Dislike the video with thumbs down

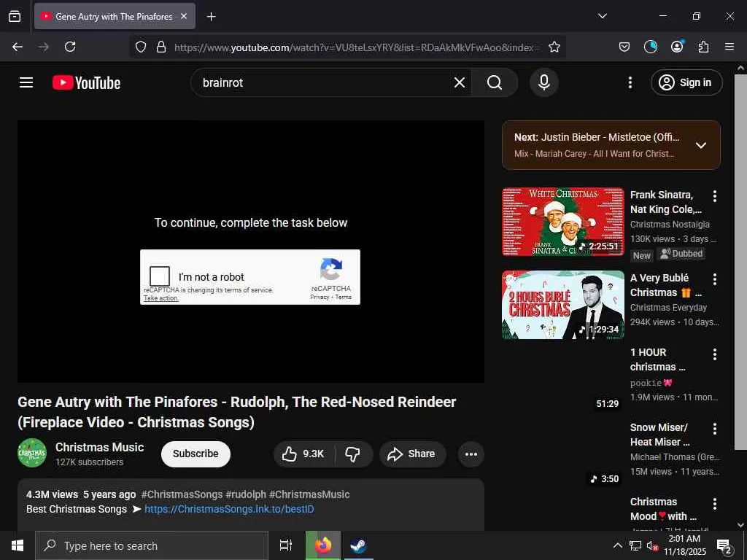tap(353, 454)
